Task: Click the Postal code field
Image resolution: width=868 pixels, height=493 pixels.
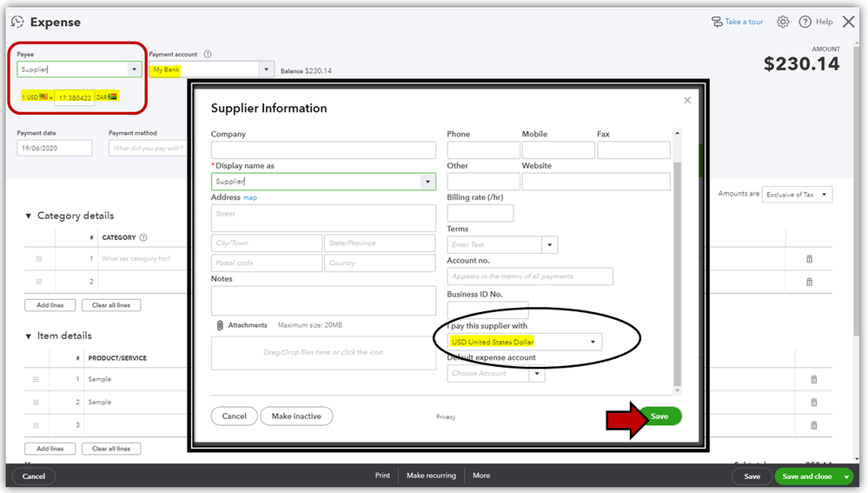Action: (266, 263)
